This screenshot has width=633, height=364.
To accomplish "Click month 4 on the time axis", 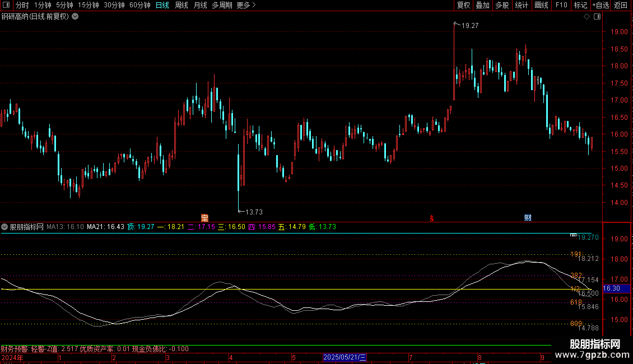I will tap(231, 357).
